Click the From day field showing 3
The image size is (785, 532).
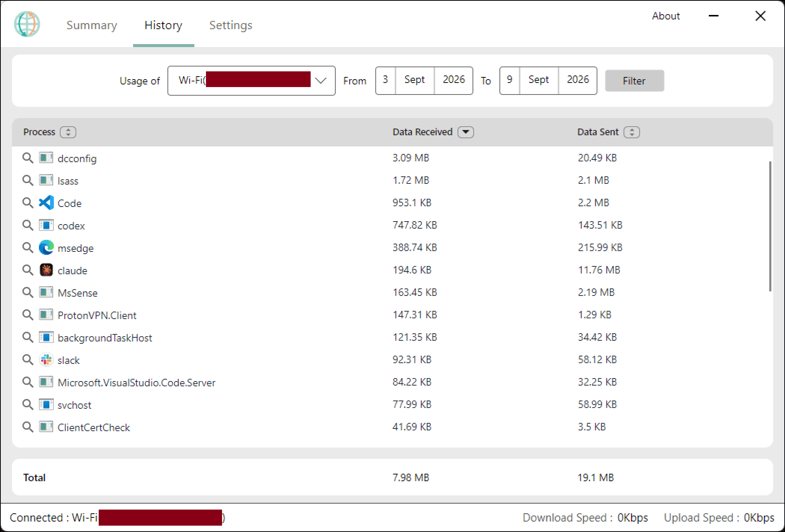(x=385, y=80)
